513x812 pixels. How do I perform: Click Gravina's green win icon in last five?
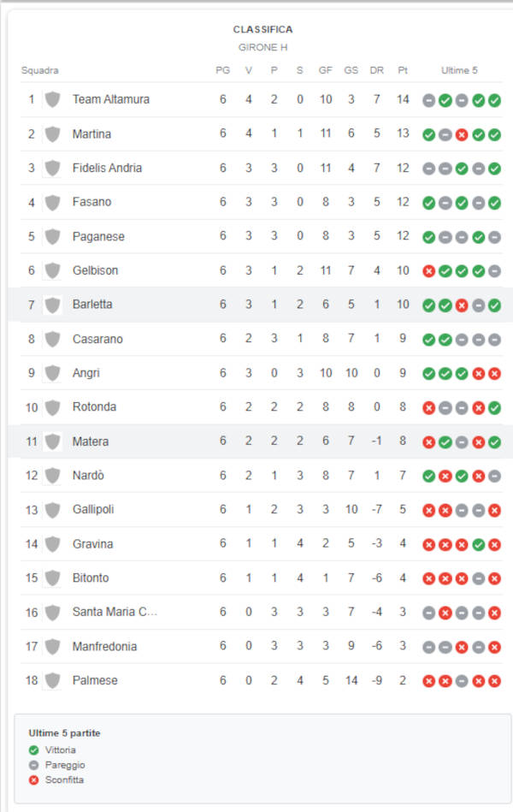(x=478, y=544)
